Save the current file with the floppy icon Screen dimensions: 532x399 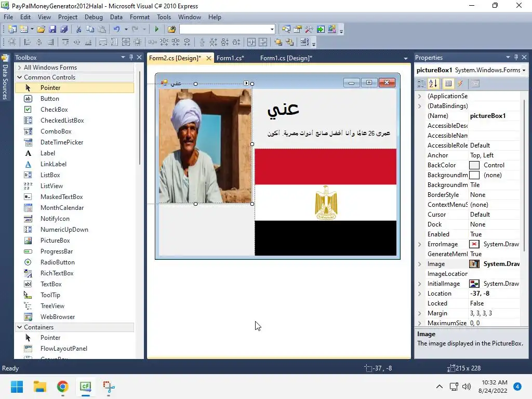(x=52, y=29)
